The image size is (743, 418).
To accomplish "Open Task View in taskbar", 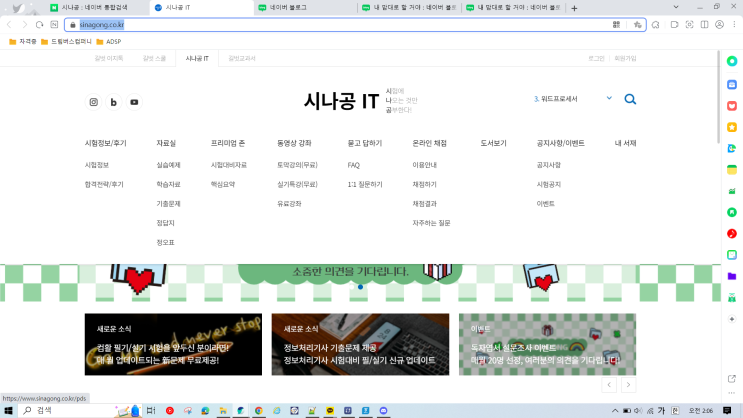I will coord(151,410).
